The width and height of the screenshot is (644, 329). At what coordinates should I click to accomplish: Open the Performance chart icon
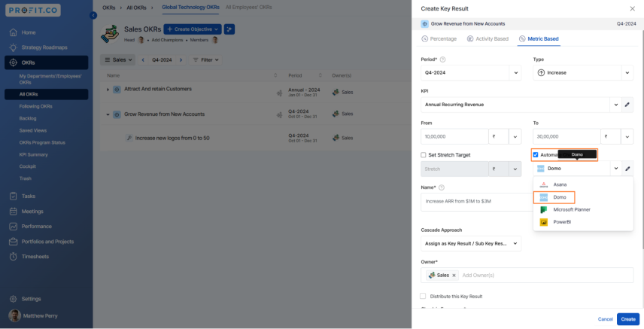click(13, 226)
